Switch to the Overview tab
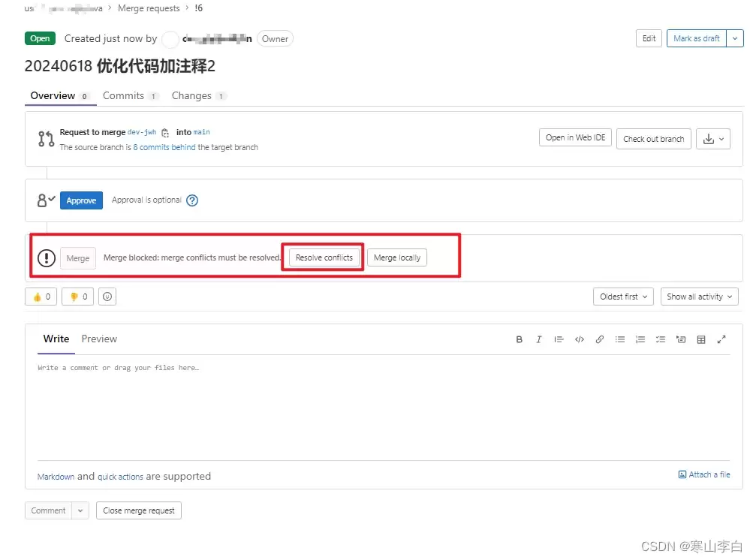753x560 pixels. pyautogui.click(x=60, y=95)
